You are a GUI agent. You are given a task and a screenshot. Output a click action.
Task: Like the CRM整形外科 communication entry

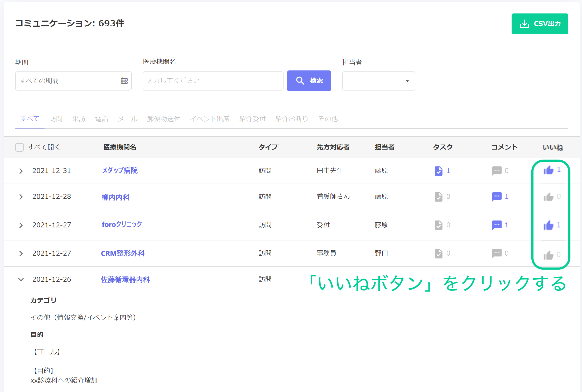point(549,255)
